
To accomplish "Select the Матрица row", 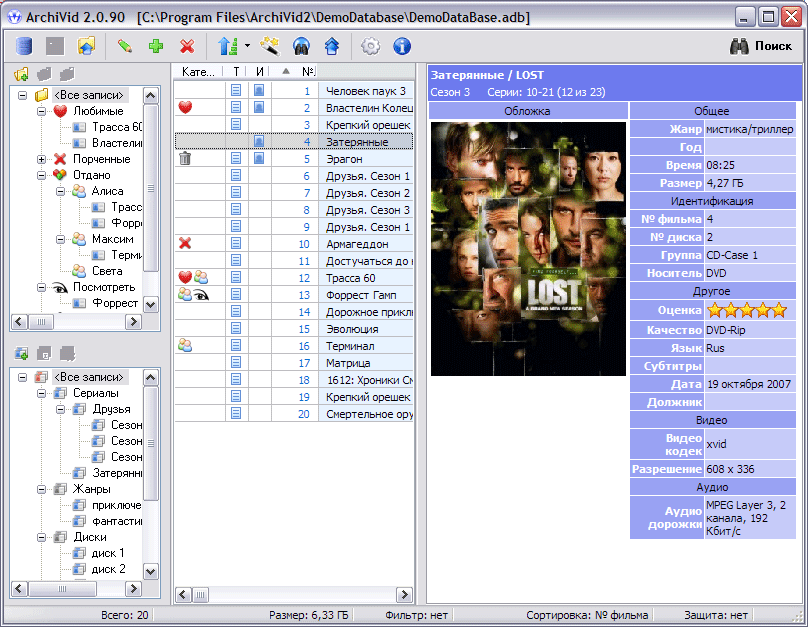I will click(294, 363).
